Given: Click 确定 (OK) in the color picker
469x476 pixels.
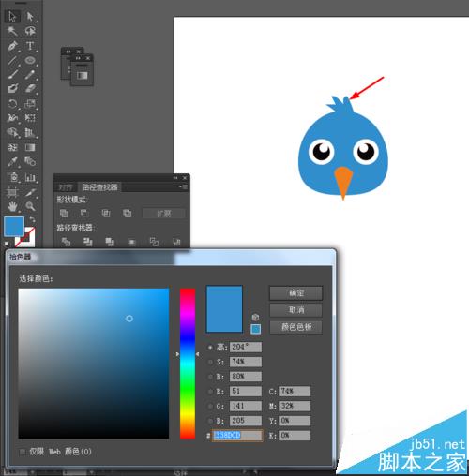Looking at the screenshot, I should (295, 293).
